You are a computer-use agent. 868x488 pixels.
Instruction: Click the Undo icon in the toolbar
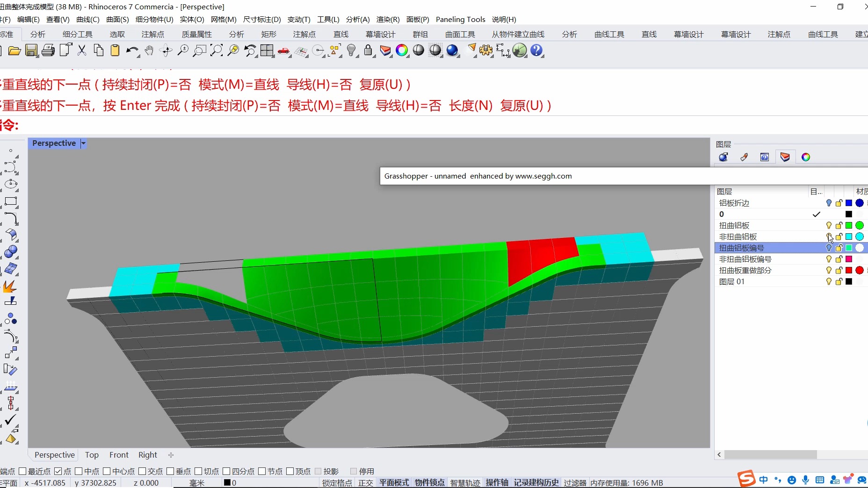(132, 50)
